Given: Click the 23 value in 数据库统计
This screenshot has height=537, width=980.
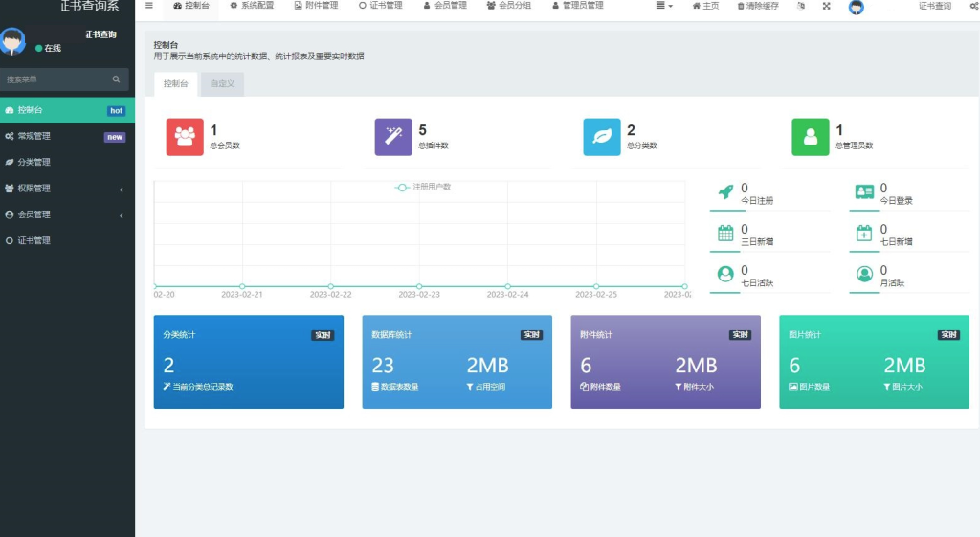Looking at the screenshot, I should pos(383,365).
